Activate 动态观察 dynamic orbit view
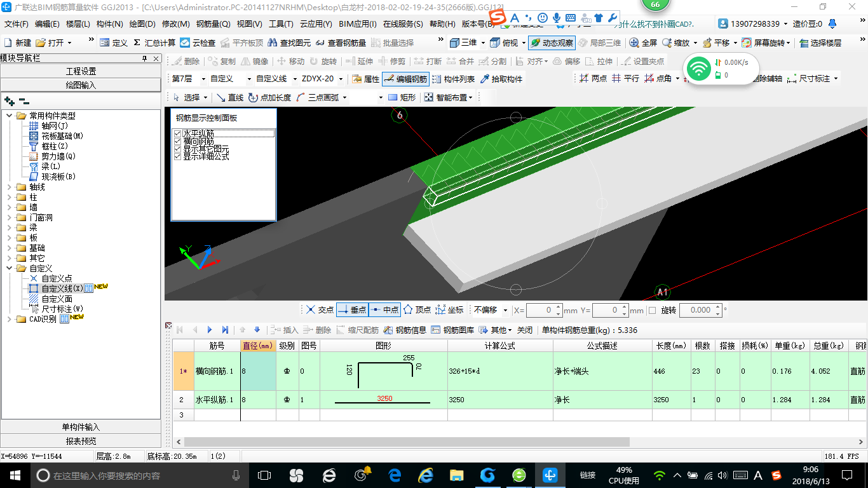The image size is (868, 488). pos(552,43)
